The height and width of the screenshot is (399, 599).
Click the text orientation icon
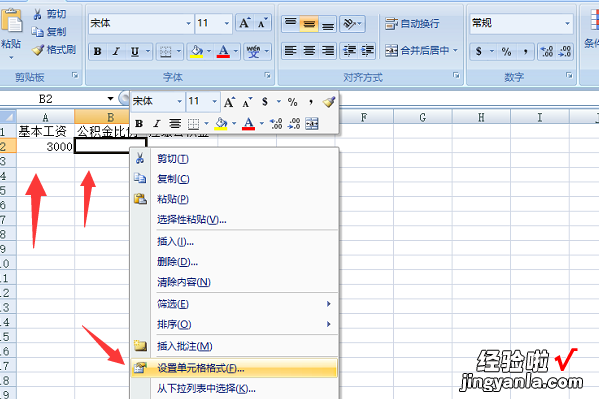pyautogui.click(x=350, y=24)
